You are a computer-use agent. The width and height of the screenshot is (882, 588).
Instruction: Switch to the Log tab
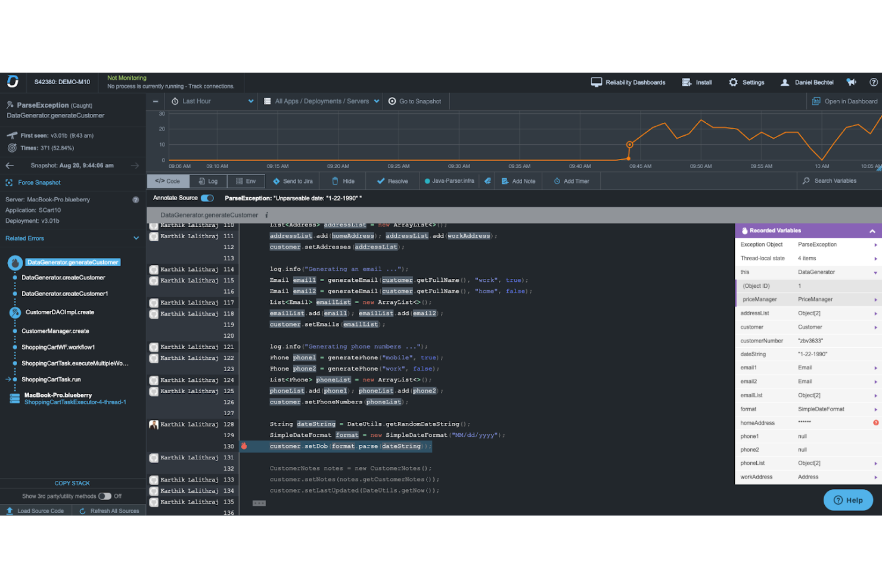(x=208, y=181)
